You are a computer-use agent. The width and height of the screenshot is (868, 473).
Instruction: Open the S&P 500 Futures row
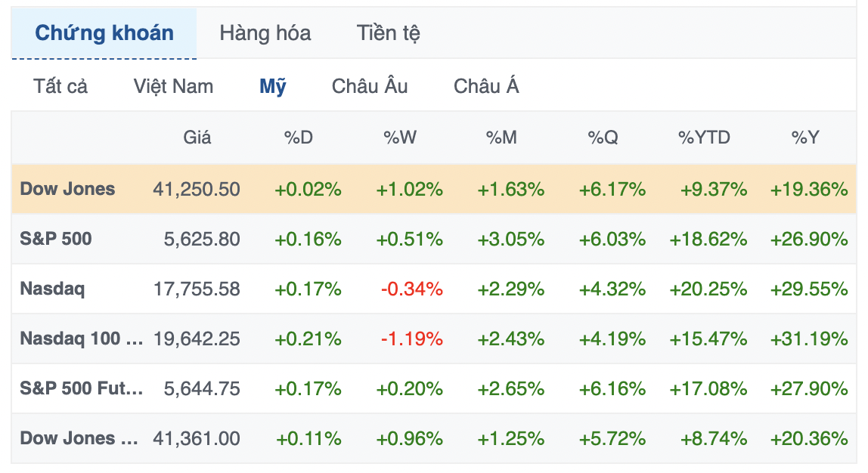[x=81, y=388]
